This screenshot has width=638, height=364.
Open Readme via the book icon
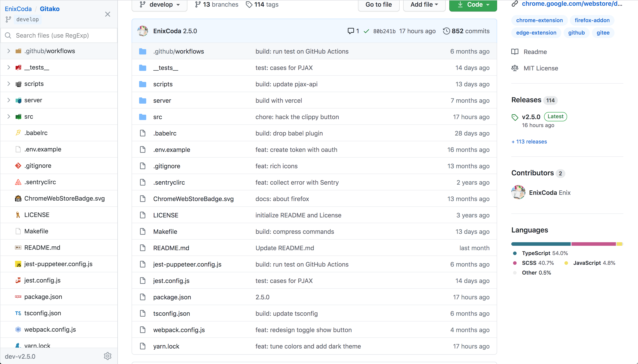point(515,52)
